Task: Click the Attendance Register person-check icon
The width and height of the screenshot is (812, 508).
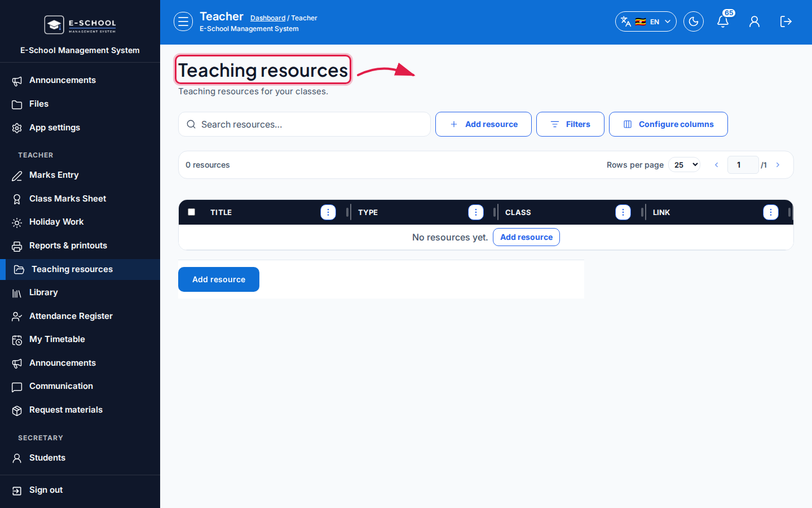Action: 17,317
